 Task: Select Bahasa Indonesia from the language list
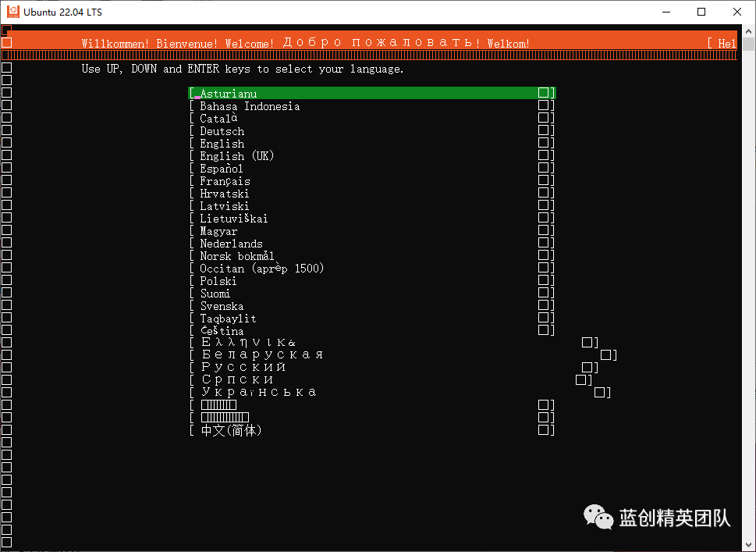click(x=371, y=105)
